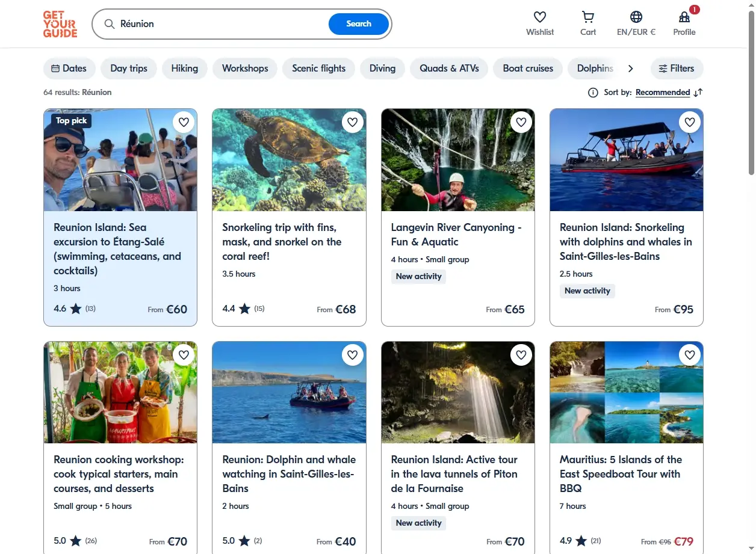Open the sea turtle snorkeling photo
756x554 pixels.
(x=289, y=160)
